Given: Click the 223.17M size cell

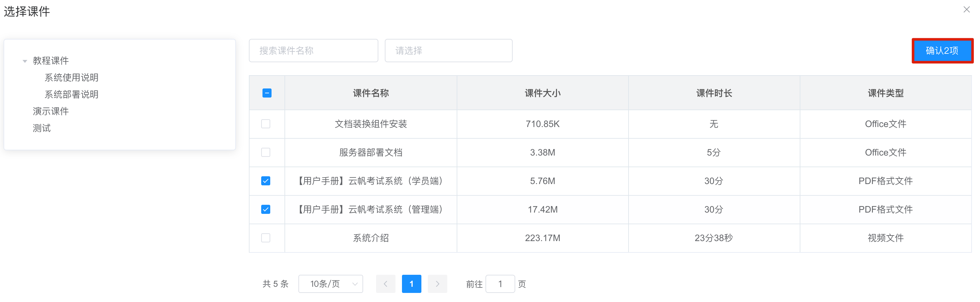Looking at the screenshot, I should pos(542,238).
